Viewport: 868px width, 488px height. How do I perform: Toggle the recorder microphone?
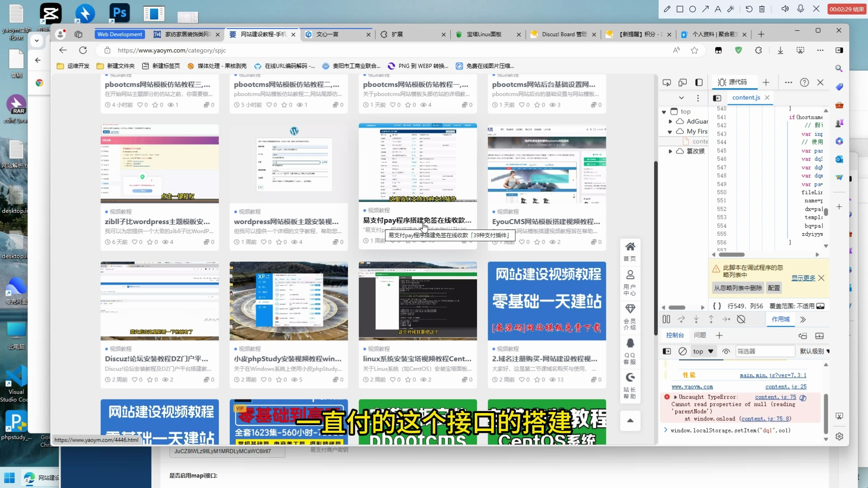[x=800, y=9]
